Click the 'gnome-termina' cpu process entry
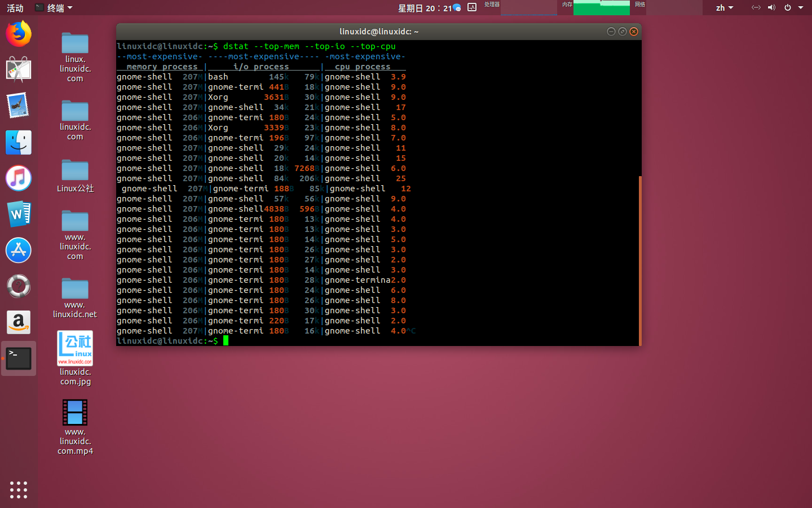 [x=358, y=280]
